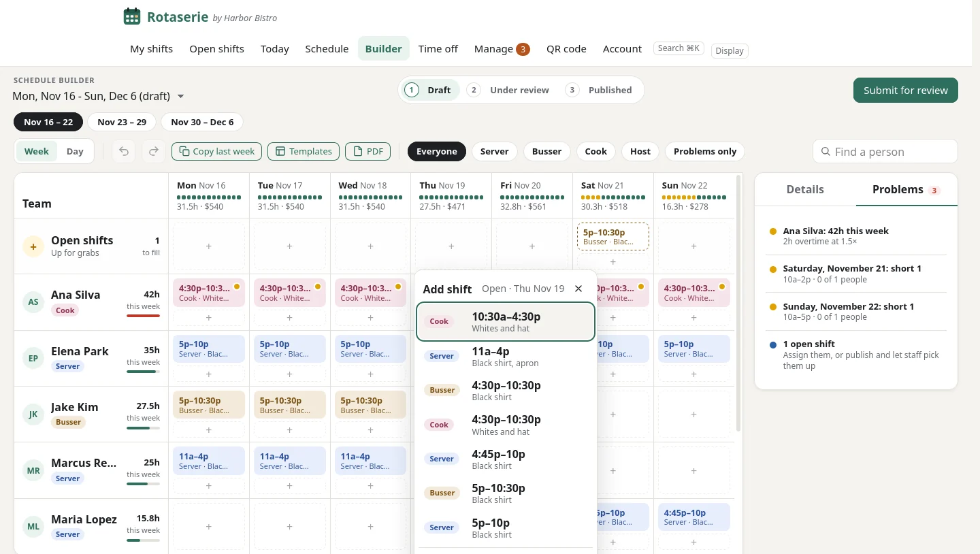
Task: Export schedule as PDF
Action: 368,151
